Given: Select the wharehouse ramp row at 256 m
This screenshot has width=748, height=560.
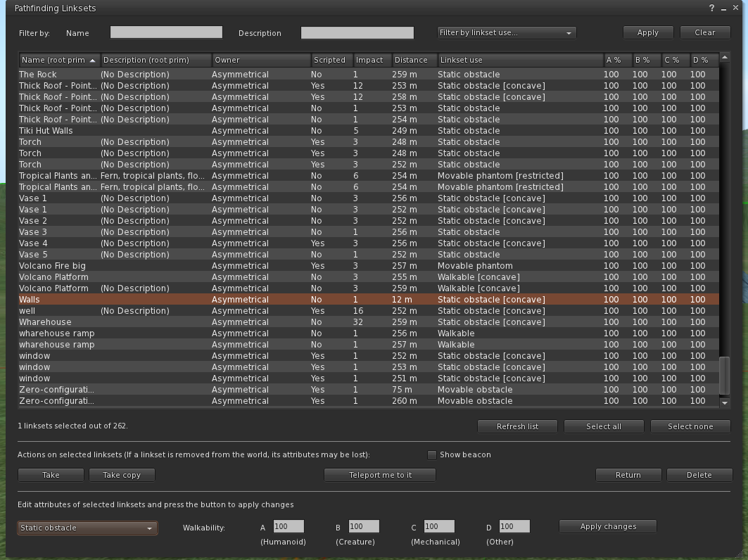Looking at the screenshot, I should tap(368, 333).
